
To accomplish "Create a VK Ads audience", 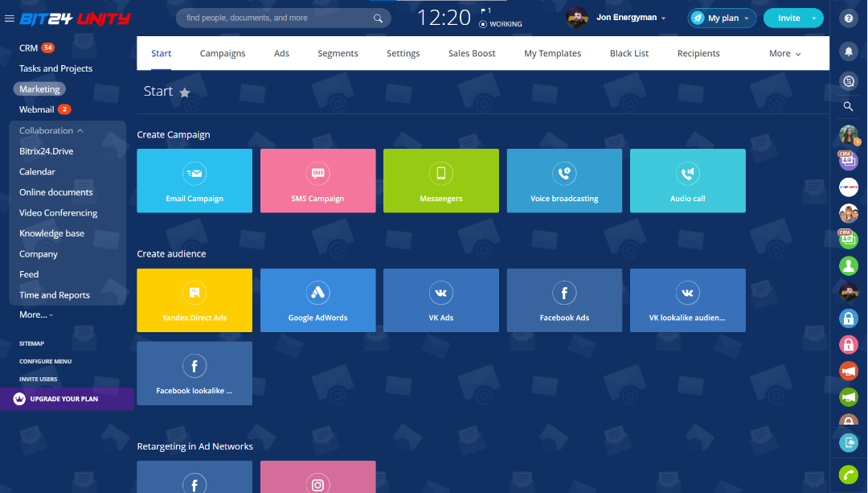I will (x=441, y=300).
